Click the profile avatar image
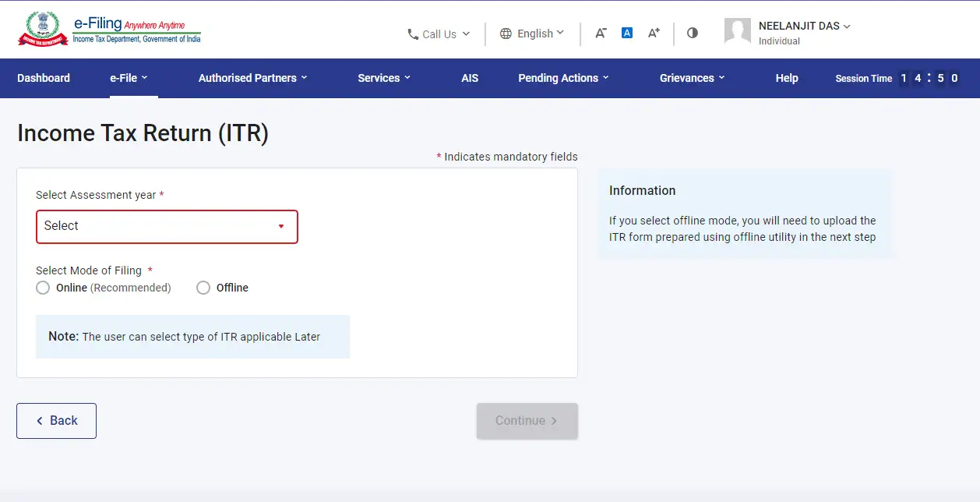 tap(737, 31)
